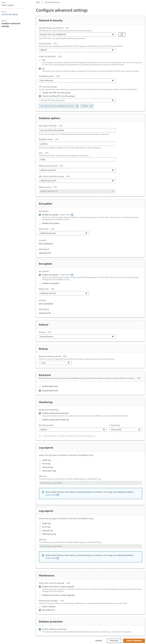The height and width of the screenshot is (644, 146).
Task: Open the Backup retention period dropdown
Action: pyautogui.click(x=55, y=363)
